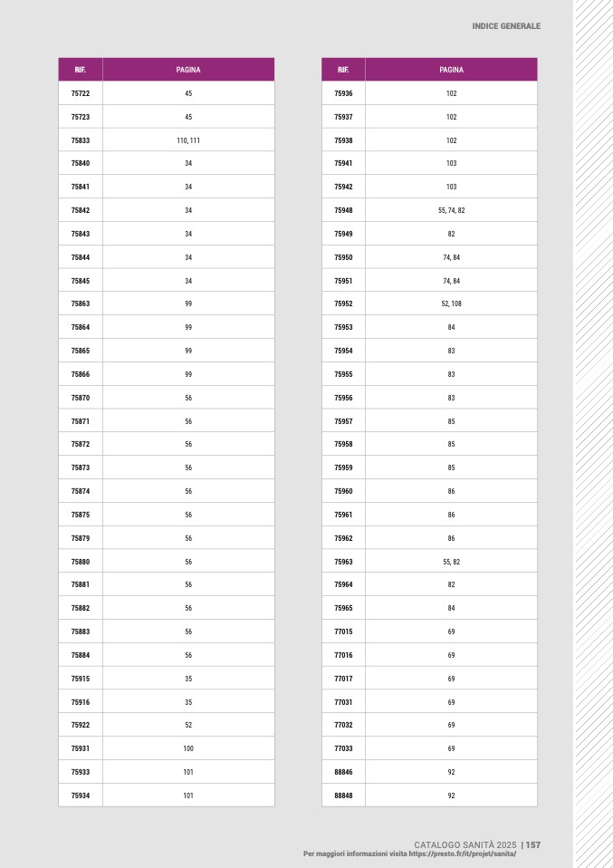The height and width of the screenshot is (868, 613).
Task: Click pages 55, 82 next to 75963
Action: (451, 562)
